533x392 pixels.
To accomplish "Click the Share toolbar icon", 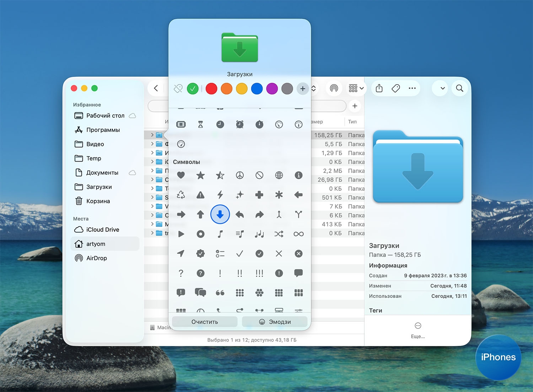I will [379, 88].
